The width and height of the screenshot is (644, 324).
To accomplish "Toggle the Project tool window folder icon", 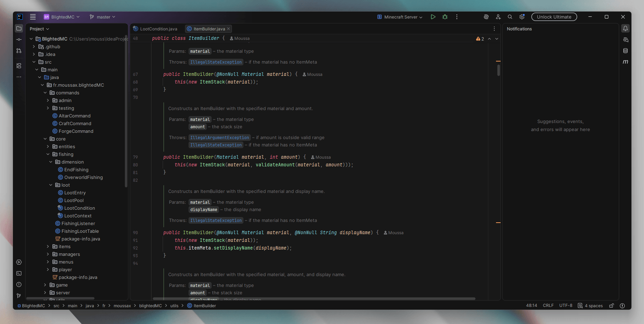I will pos(19,29).
